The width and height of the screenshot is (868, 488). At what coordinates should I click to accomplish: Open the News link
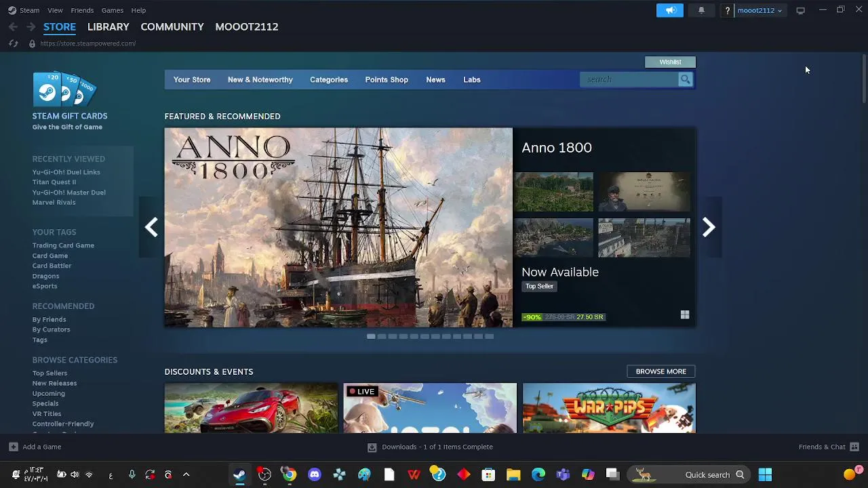435,79
